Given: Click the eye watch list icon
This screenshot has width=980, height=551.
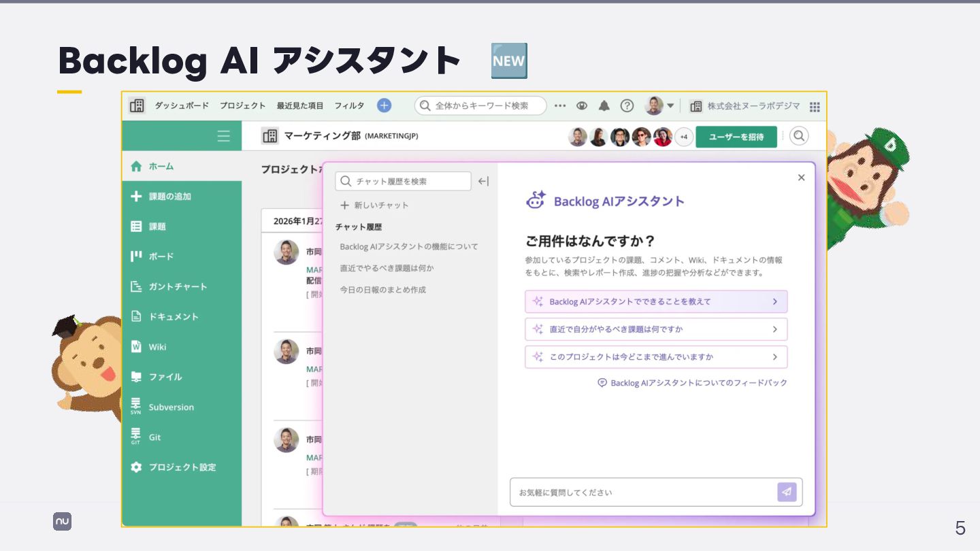Looking at the screenshot, I should [582, 105].
